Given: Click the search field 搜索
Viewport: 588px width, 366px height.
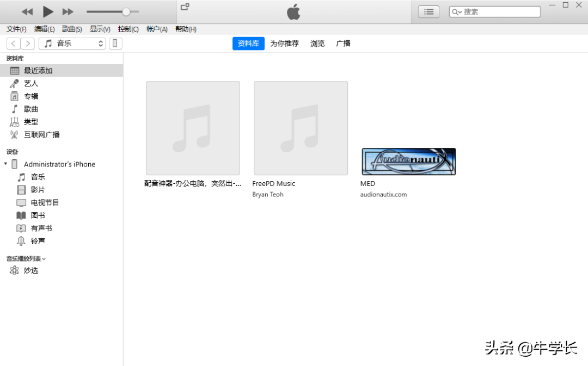Looking at the screenshot, I should pyautogui.click(x=495, y=12).
